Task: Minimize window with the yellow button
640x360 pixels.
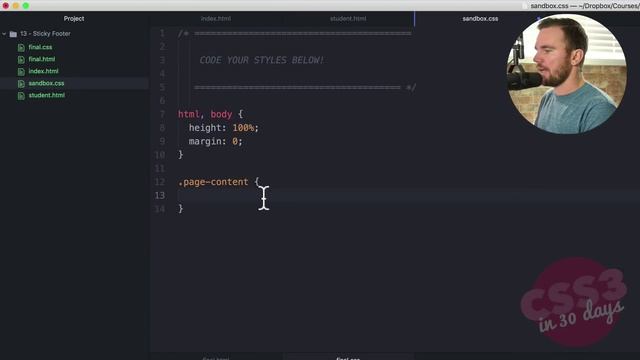Action: pos(16,6)
